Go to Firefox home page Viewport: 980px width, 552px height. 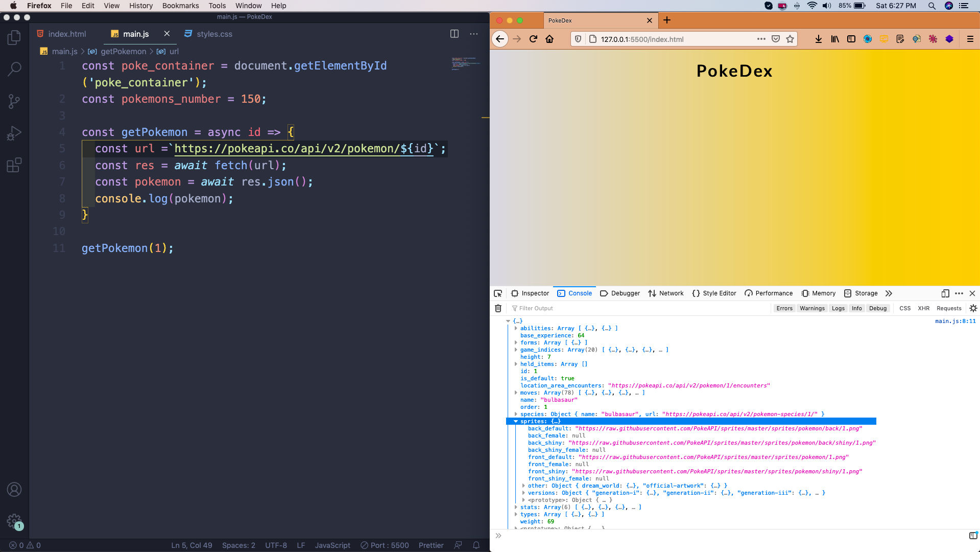pos(549,39)
